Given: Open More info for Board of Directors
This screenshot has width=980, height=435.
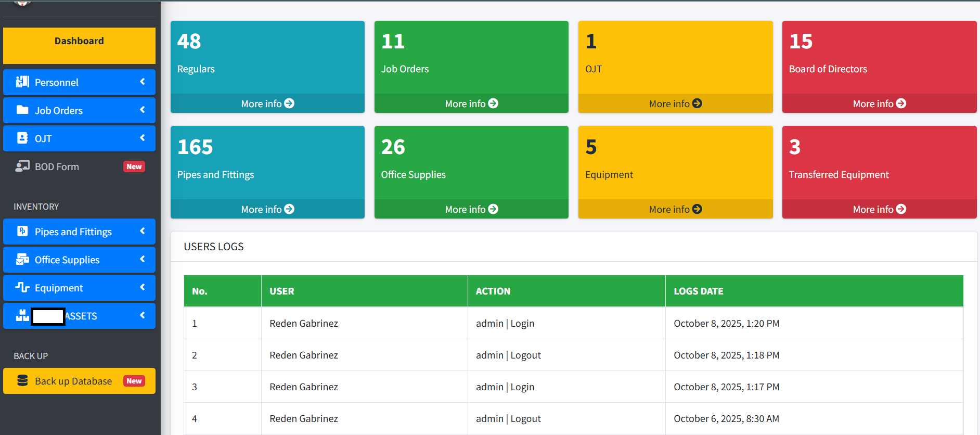Looking at the screenshot, I should (879, 104).
